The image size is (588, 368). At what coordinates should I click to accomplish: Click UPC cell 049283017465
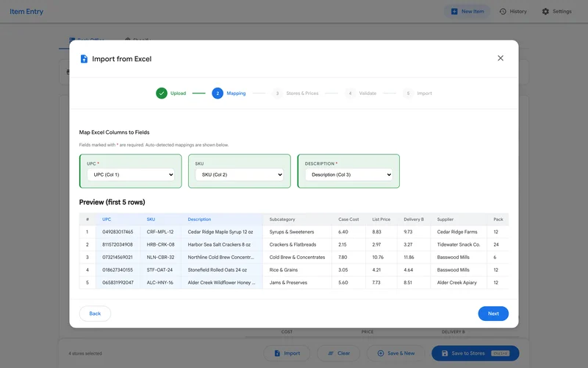click(118, 232)
